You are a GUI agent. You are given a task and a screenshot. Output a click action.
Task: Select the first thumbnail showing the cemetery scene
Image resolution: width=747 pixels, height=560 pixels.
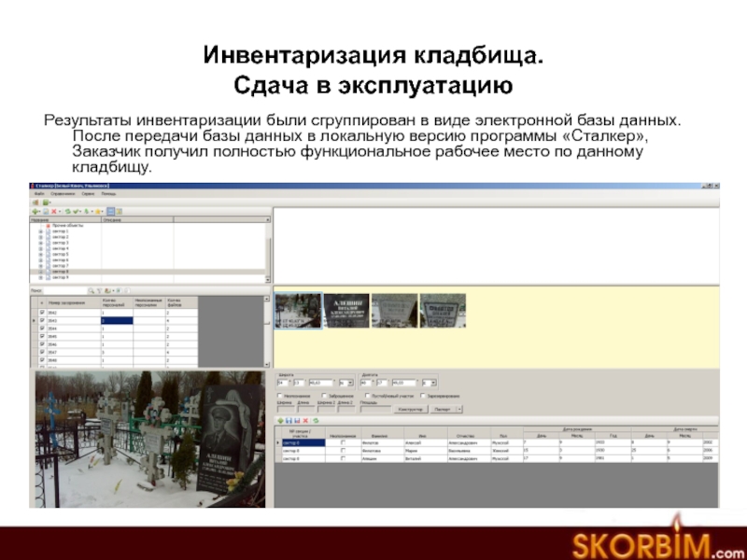(298, 311)
